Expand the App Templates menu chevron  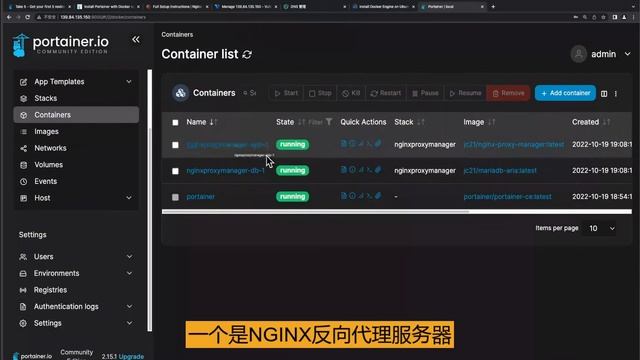click(x=129, y=82)
